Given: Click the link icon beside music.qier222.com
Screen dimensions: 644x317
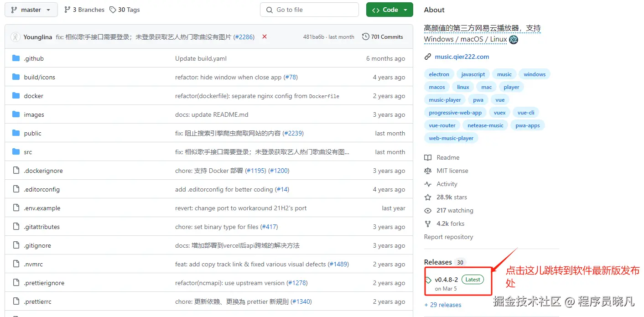Looking at the screenshot, I should (427, 57).
